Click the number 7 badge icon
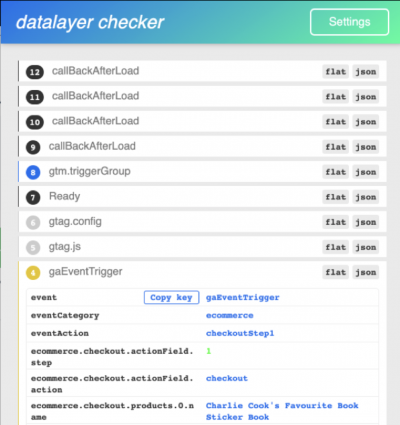 (33, 197)
